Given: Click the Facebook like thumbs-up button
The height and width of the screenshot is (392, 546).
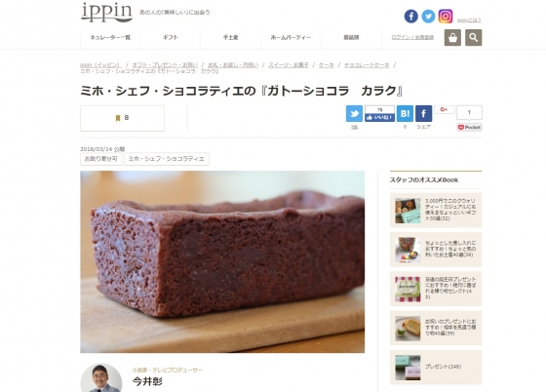Looking at the screenshot, I should [x=379, y=118].
